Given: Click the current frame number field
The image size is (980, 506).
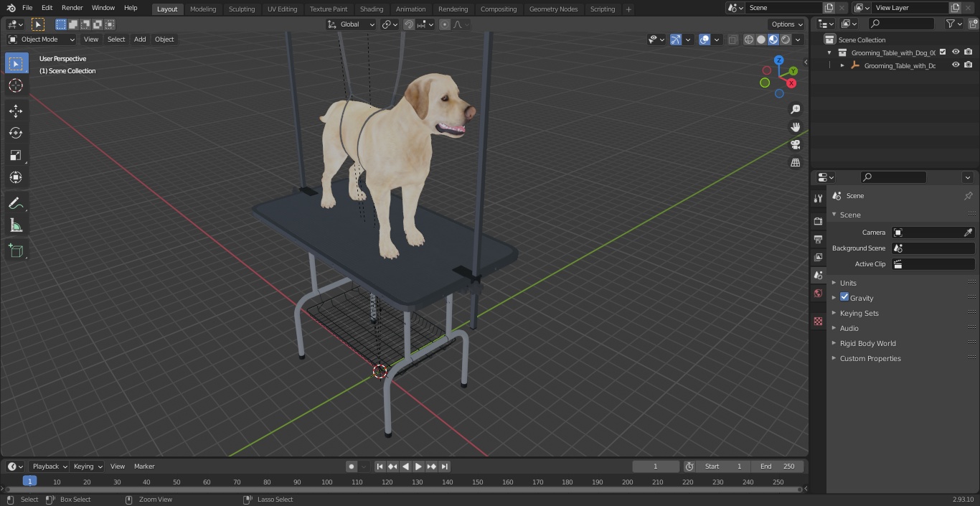Looking at the screenshot, I should click(x=656, y=467).
